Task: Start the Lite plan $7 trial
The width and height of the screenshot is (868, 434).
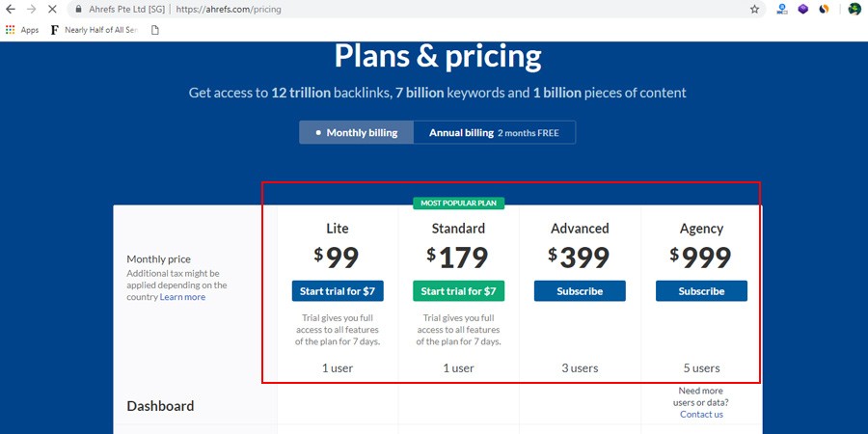Action: tap(338, 291)
